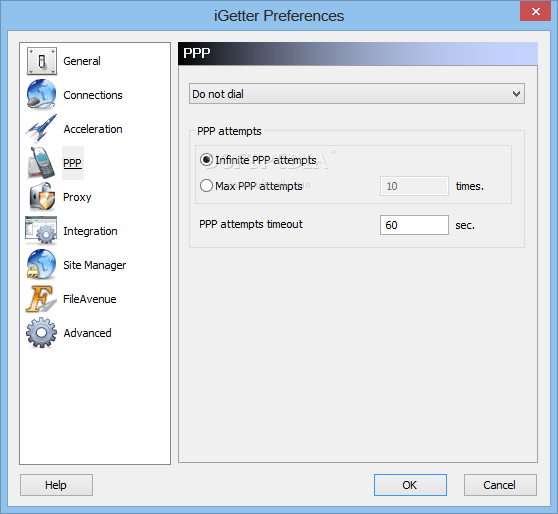Image resolution: width=558 pixels, height=514 pixels.
Task: Click the Acceleration rocket icon
Action: (41, 128)
